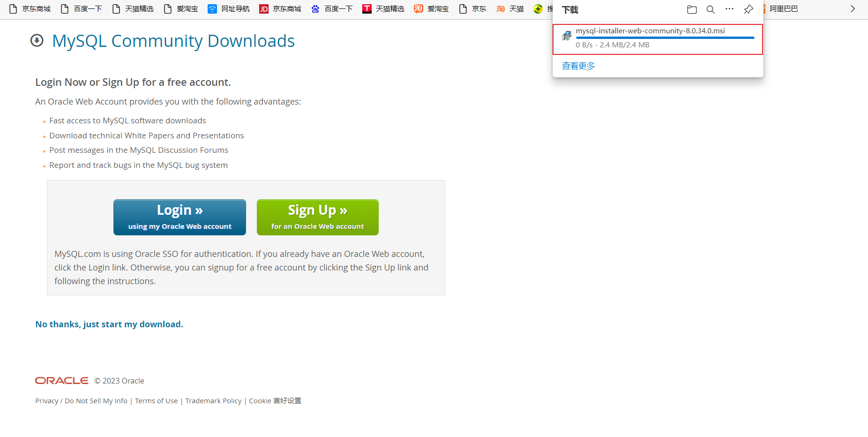The height and width of the screenshot is (437, 868).
Task: Click the search downloads magnifier icon
Action: [711, 9]
